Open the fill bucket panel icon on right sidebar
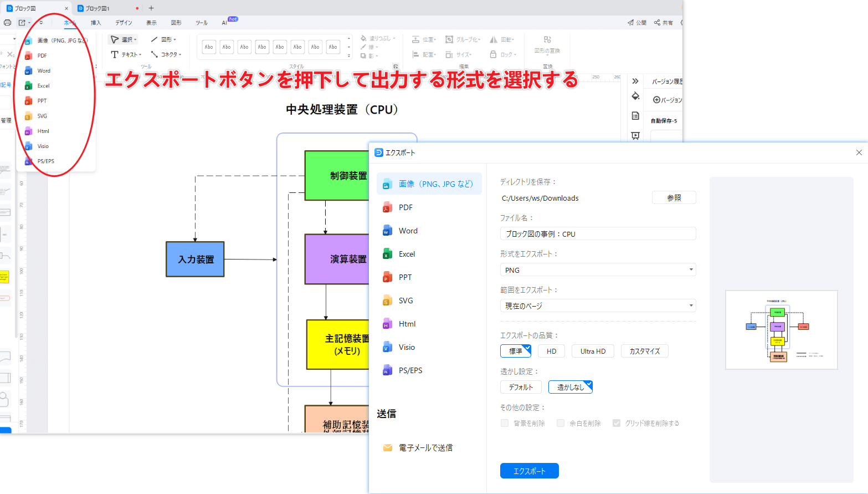 (x=635, y=96)
